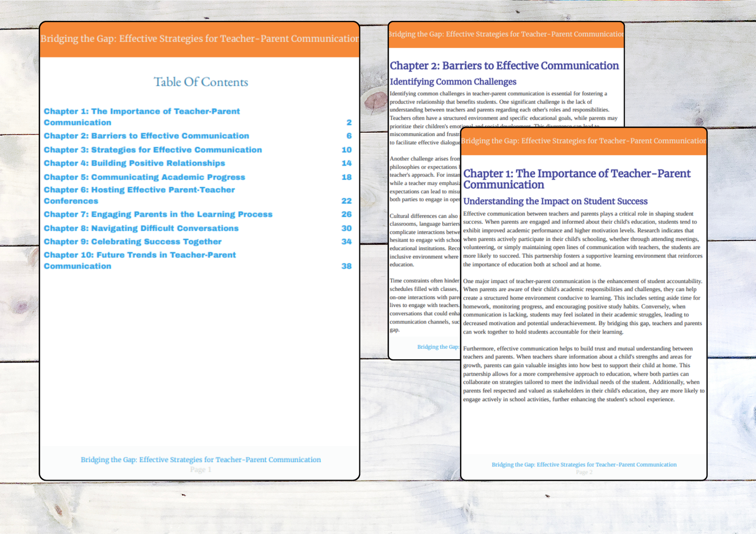Click page number 34 in contents list
Viewport: 756px width, 534px height.
[346, 242]
